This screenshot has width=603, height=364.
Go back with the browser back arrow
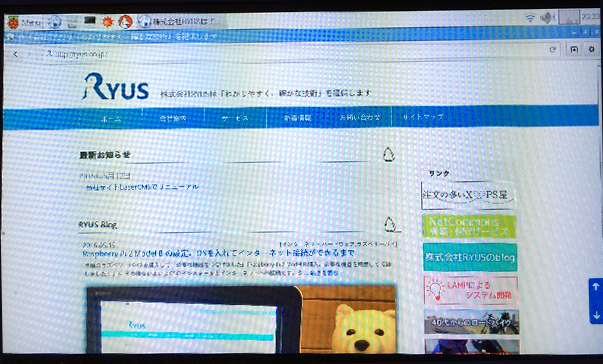coord(15,54)
